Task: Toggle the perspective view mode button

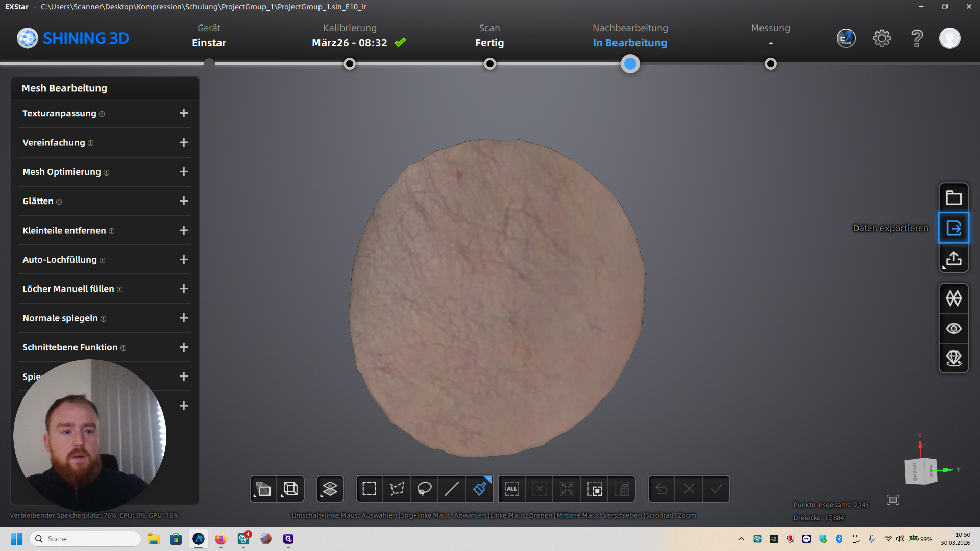Action: click(x=263, y=489)
